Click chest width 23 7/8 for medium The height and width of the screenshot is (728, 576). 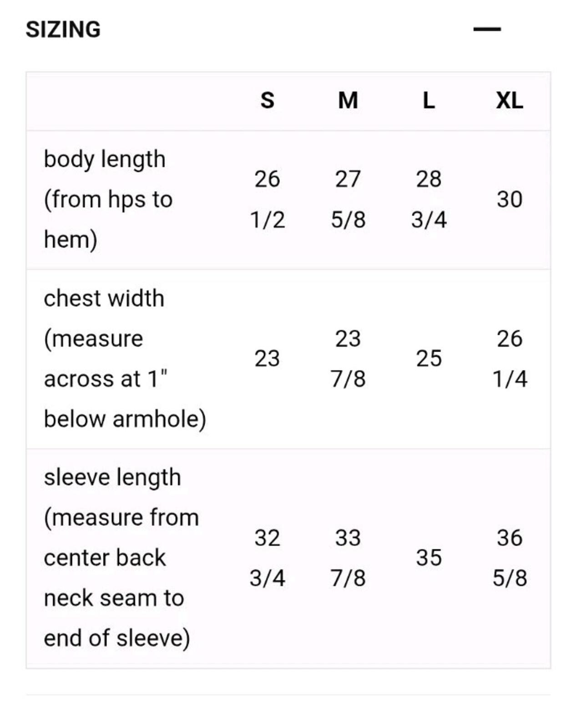[x=348, y=359]
